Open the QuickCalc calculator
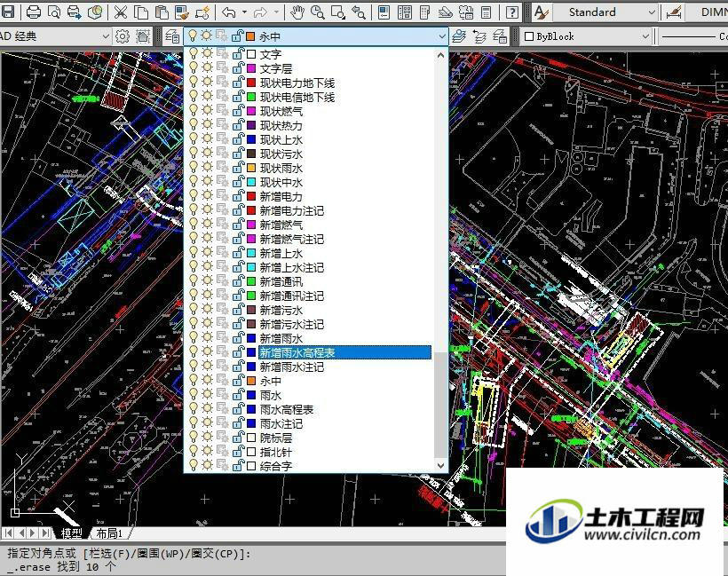 tap(487, 12)
